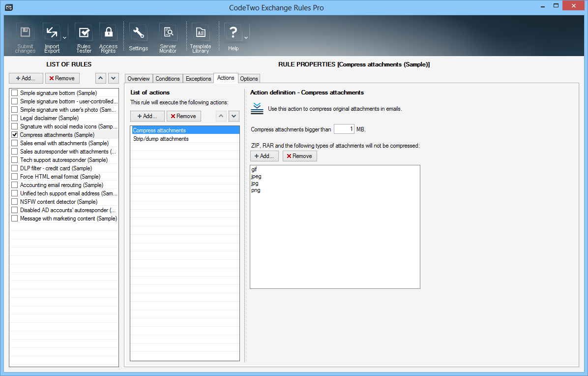Click the attachment size MB input field

coord(344,129)
